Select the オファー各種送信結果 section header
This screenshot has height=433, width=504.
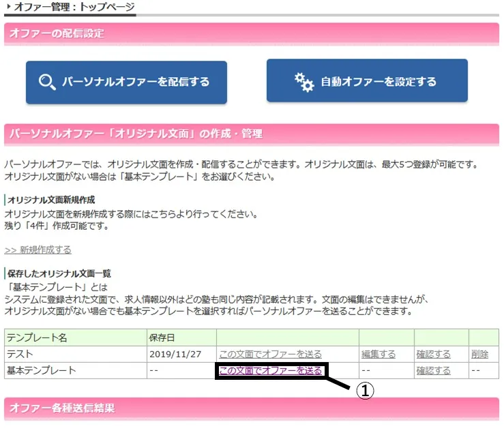252,408
